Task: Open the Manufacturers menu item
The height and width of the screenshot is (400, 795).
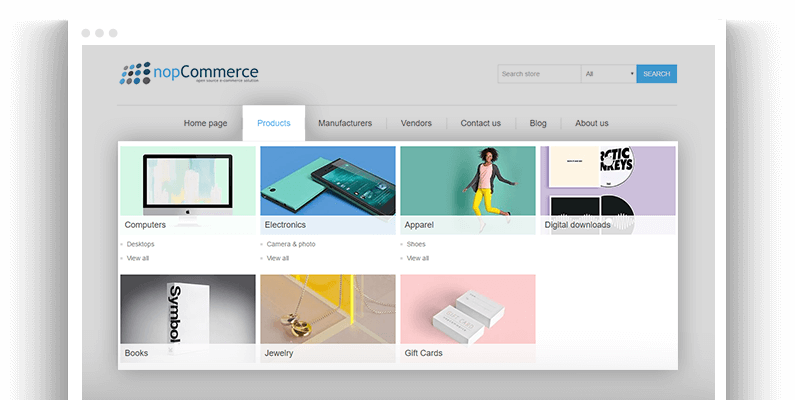Action: (x=345, y=123)
